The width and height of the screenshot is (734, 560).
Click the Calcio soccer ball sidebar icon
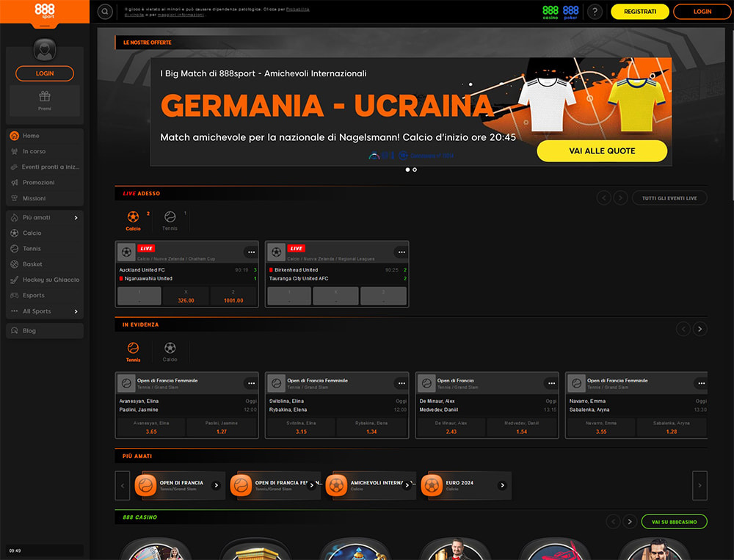coord(15,233)
